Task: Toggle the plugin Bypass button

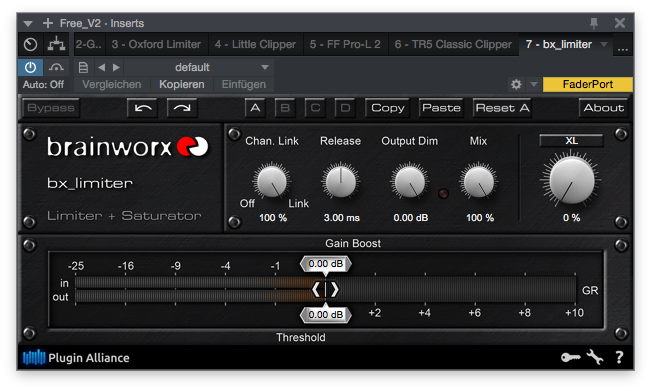Action: tap(51, 108)
